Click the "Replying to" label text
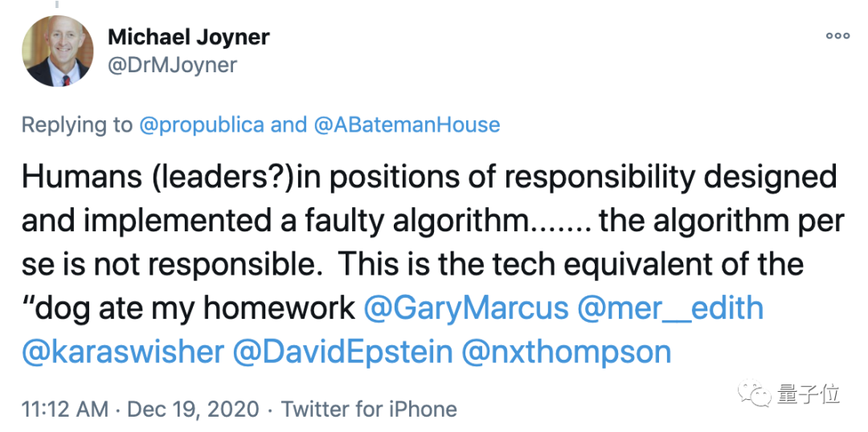Viewport: 868px width, 432px height. tap(76, 124)
